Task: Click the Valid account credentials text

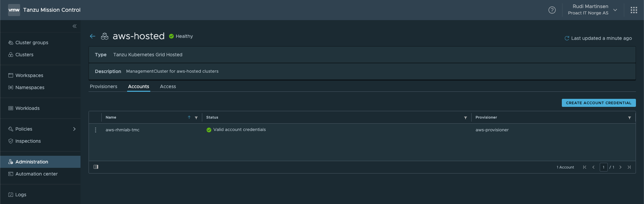Action: tap(239, 130)
